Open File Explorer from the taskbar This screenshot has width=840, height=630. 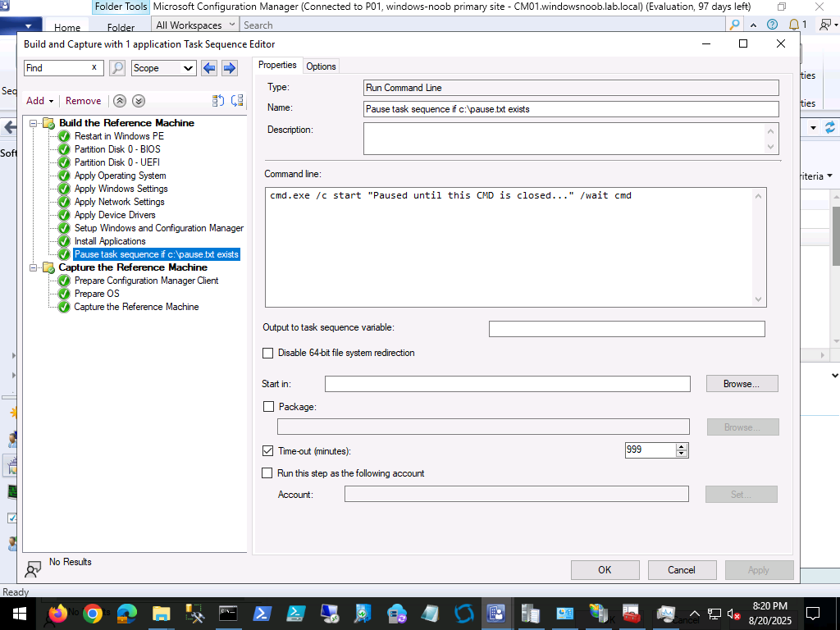[x=161, y=614]
